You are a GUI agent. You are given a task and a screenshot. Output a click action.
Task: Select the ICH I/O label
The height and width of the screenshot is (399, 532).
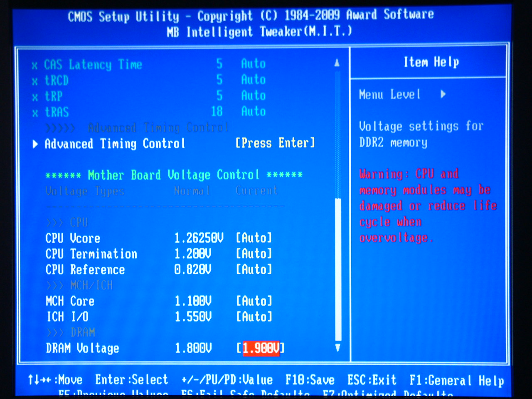pos(67,317)
